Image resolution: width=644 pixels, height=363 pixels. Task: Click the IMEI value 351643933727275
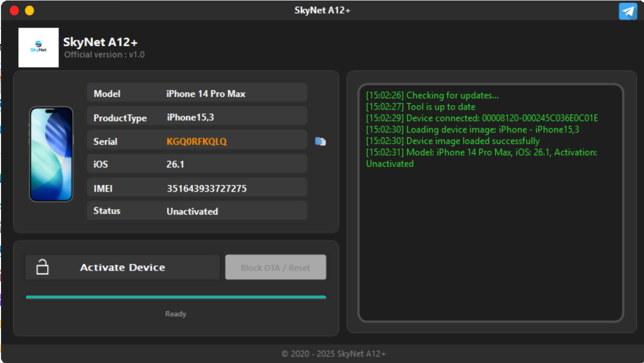point(207,188)
